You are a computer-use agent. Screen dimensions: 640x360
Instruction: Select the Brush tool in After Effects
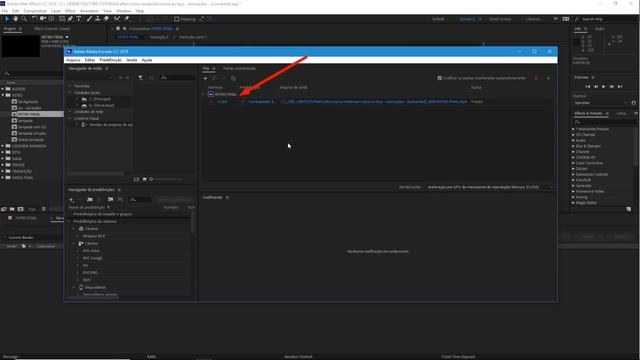point(89,19)
